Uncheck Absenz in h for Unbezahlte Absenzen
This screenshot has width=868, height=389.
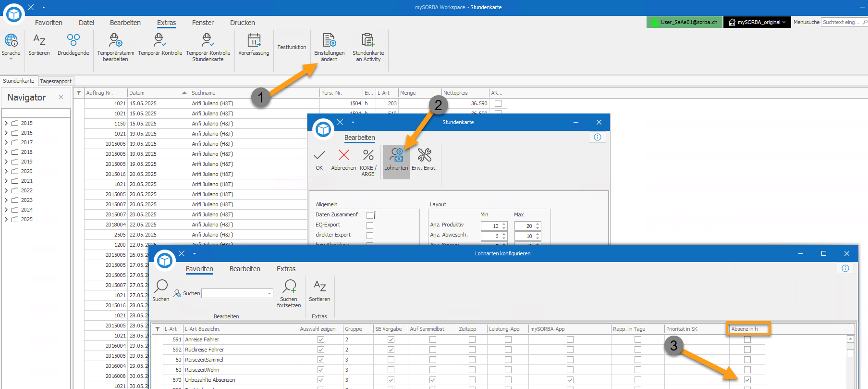(747, 380)
